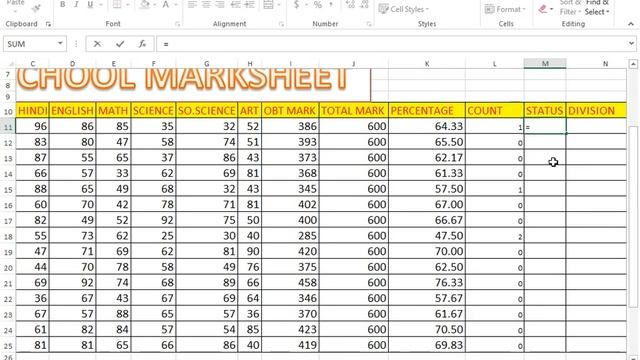
Task: Click the Clear eraser icon
Action: (542, 9)
